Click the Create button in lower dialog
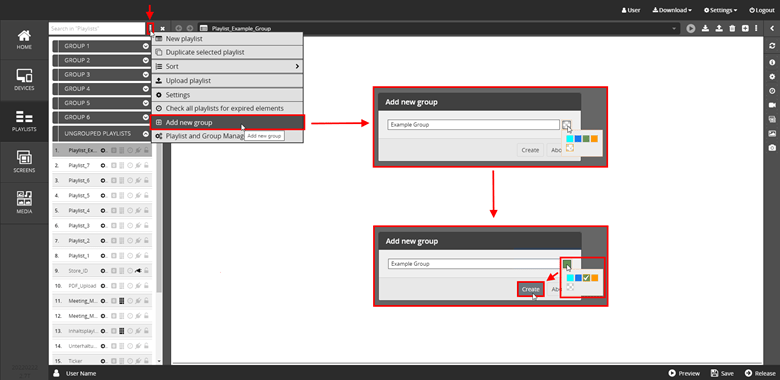 (530, 289)
